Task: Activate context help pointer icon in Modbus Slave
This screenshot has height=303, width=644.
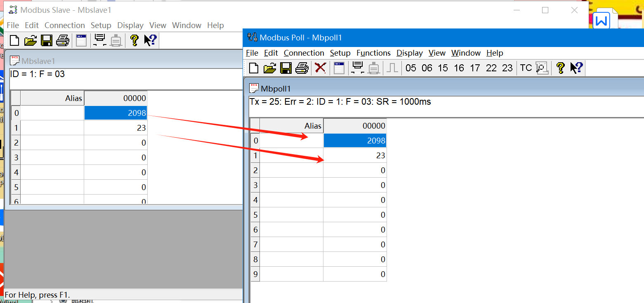Action: click(150, 40)
